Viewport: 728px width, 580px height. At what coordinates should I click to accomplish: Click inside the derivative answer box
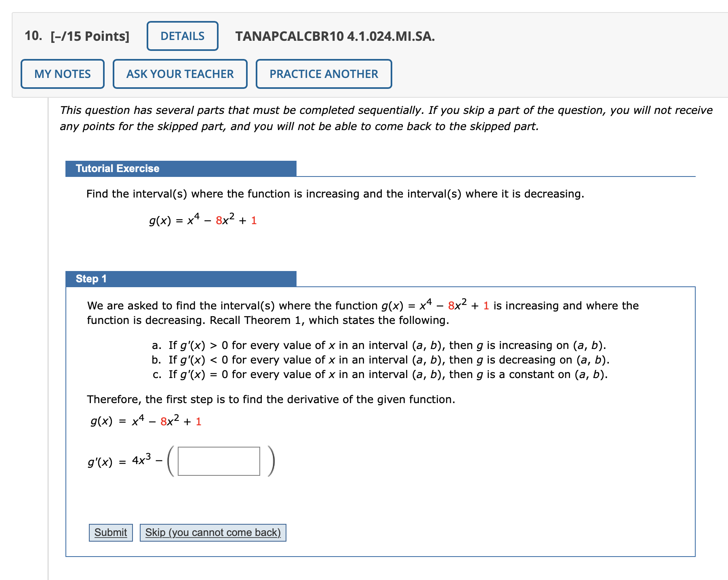click(219, 462)
